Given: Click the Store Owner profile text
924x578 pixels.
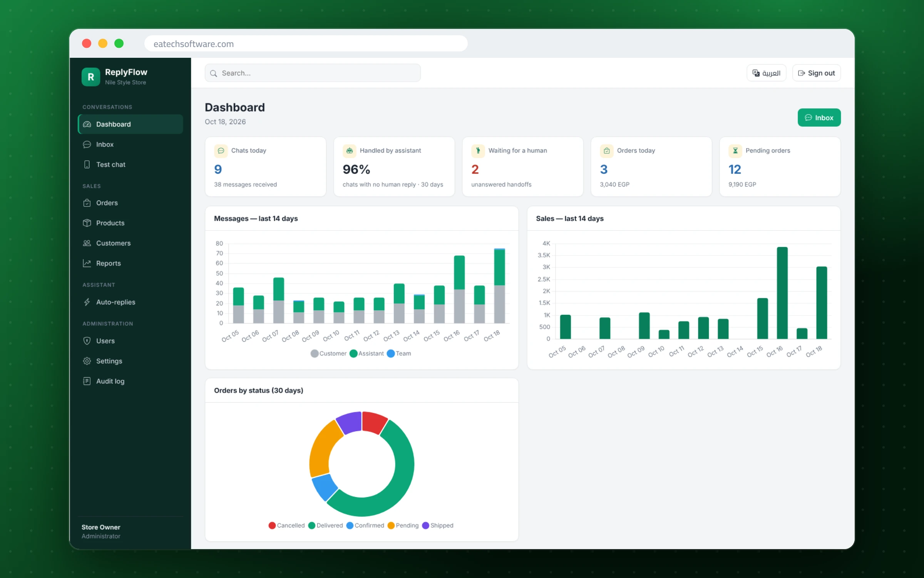Looking at the screenshot, I should click(101, 527).
